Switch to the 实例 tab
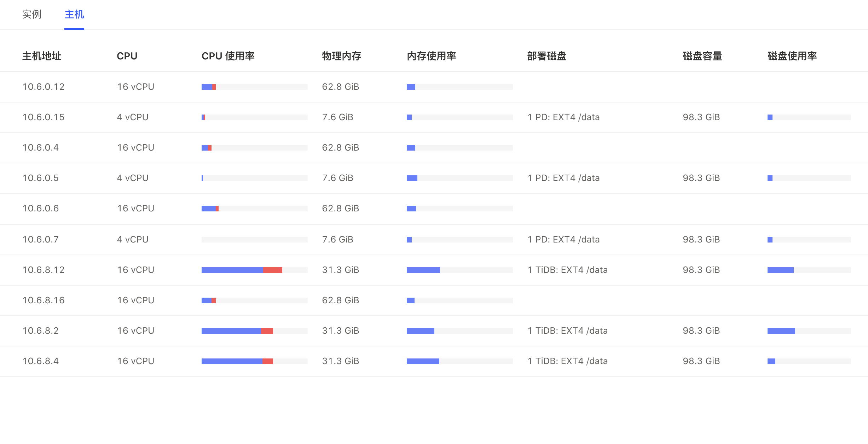This screenshot has width=868, height=444. point(31,14)
